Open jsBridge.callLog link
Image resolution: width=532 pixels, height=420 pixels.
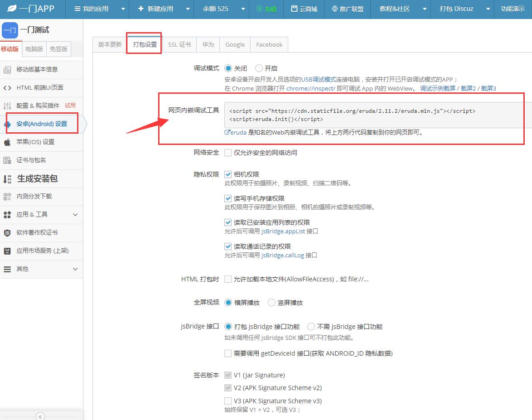[x=283, y=256]
